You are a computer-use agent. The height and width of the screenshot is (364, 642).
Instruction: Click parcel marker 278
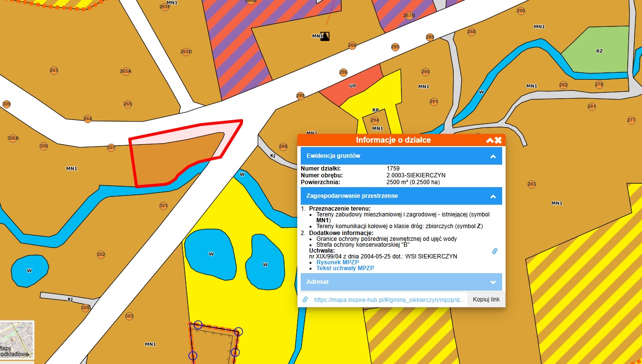coord(599,85)
